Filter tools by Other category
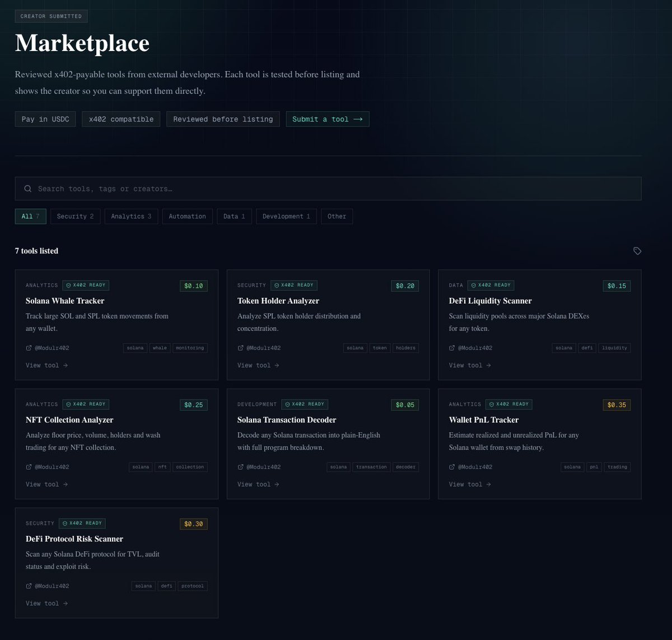Image resolution: width=672 pixels, height=640 pixels. click(x=337, y=216)
